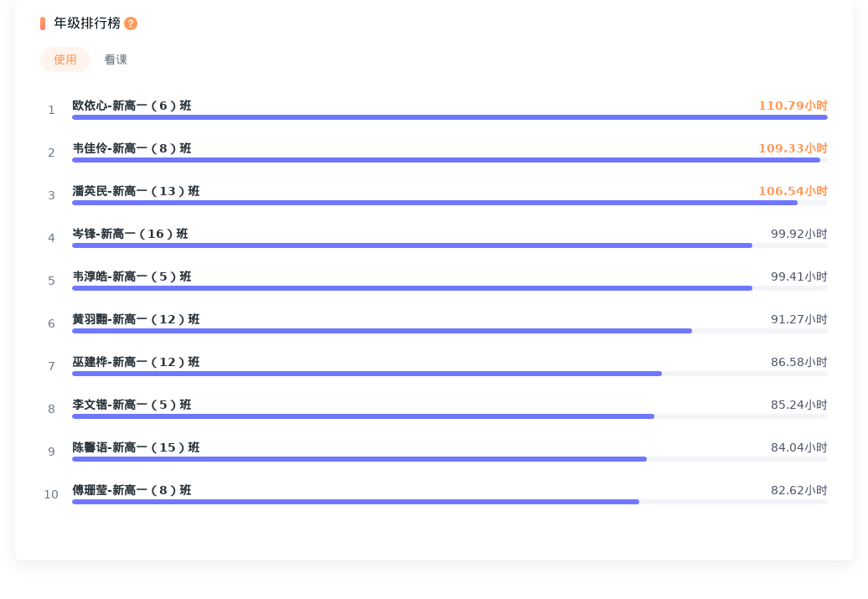Click the 82.62小时 value label
The width and height of the screenshot is (868, 599).
(798, 490)
